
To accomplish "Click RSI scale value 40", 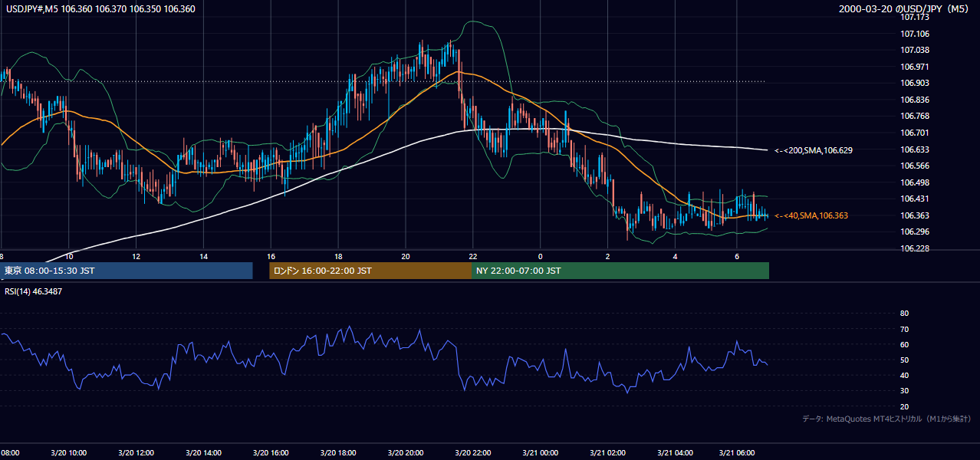I will (x=904, y=375).
